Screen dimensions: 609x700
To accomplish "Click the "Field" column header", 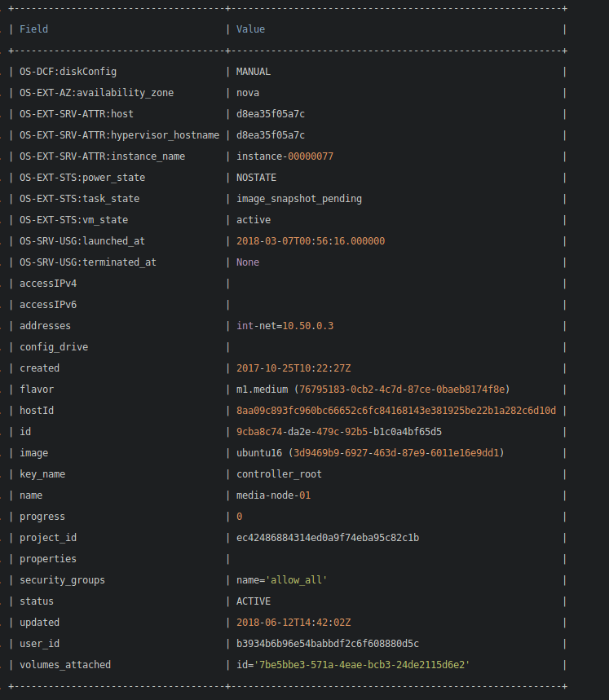I will click(x=33, y=29).
